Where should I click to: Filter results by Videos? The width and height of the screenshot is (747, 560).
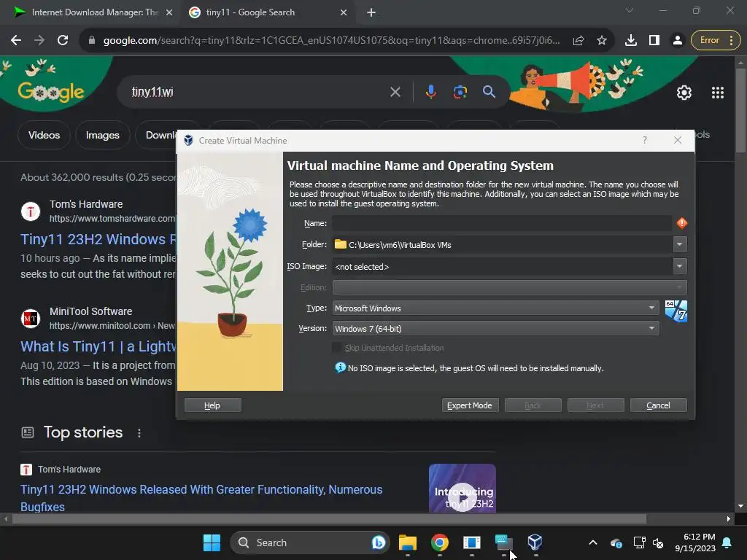click(44, 135)
